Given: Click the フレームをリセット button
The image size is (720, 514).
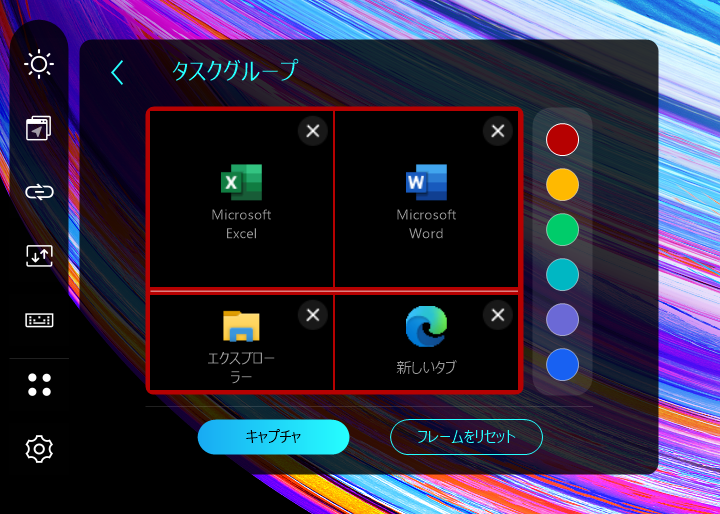Looking at the screenshot, I should pyautogui.click(x=467, y=437).
